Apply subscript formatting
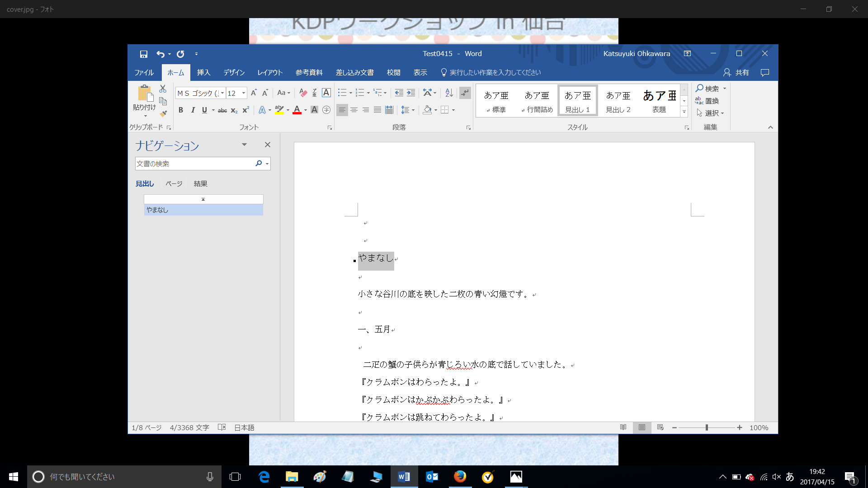Viewport: 868px width, 488px height. 234,110
